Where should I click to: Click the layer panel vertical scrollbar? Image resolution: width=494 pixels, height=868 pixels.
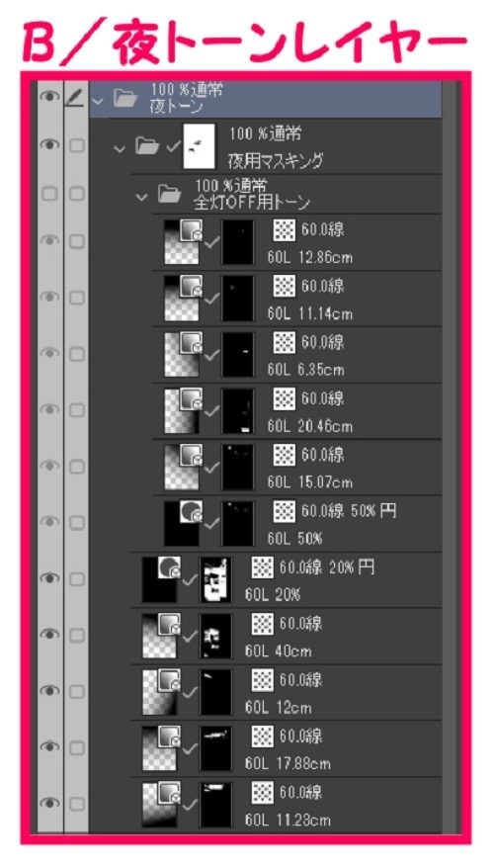450,456
